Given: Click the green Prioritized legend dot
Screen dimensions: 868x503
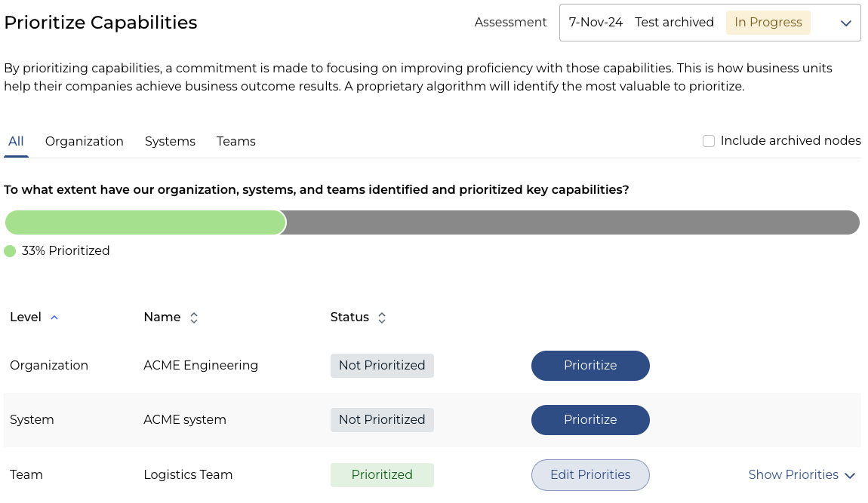Looking at the screenshot, I should tap(10, 251).
